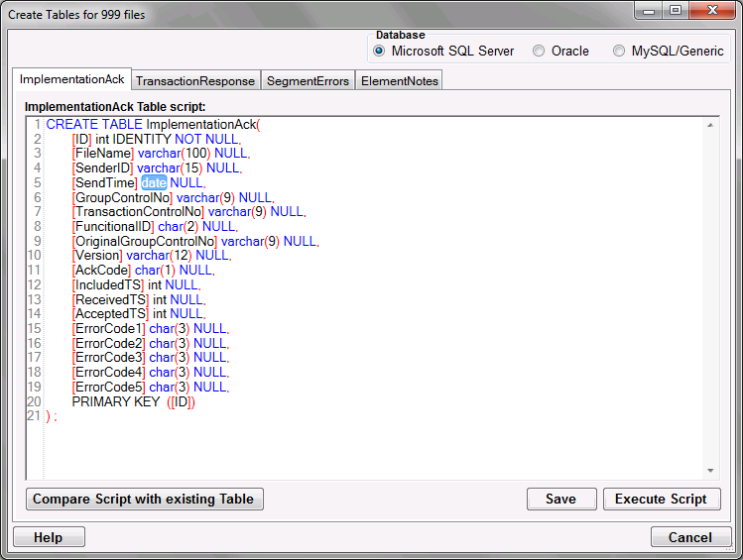This screenshot has width=743, height=560.
Task: Select the Microsoft SQL Server radio button
Action: 379,52
